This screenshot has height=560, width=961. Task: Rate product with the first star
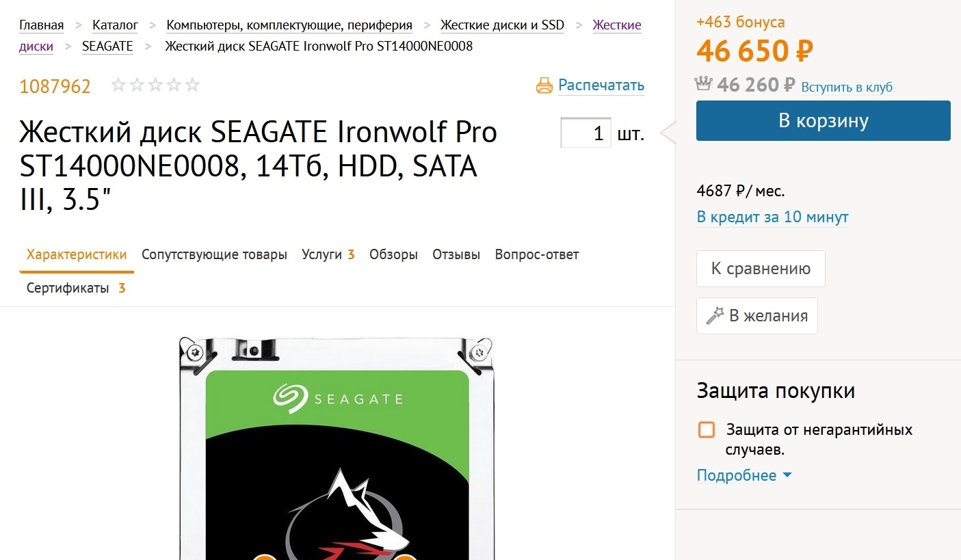click(x=118, y=85)
